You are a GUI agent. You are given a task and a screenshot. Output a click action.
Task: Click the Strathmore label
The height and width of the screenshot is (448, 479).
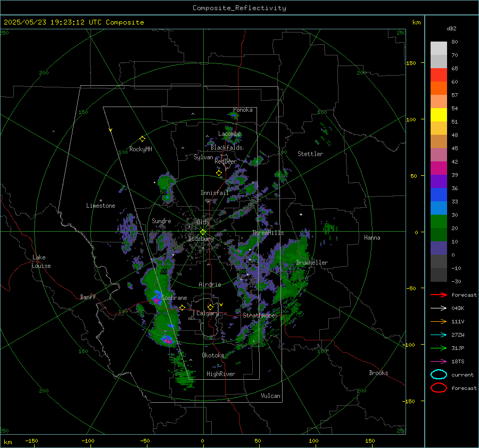point(259,315)
